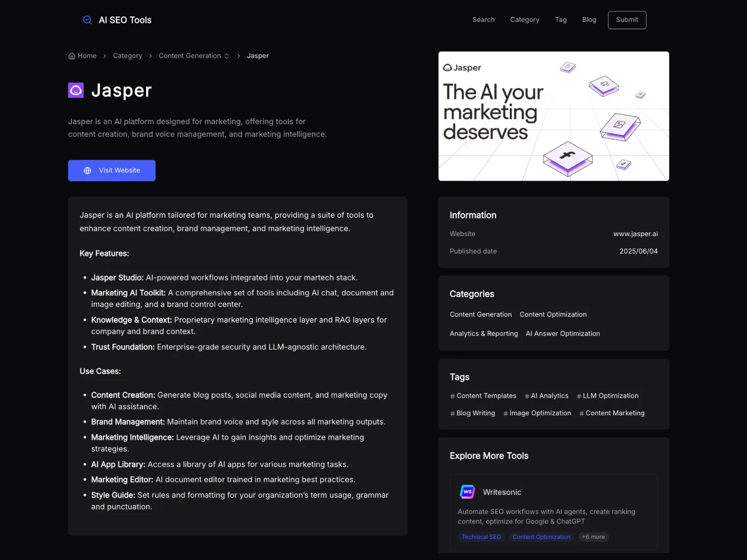Viewport: 747px width, 560px height.
Task: Select the AI Answer Optimization category
Action: tap(563, 334)
